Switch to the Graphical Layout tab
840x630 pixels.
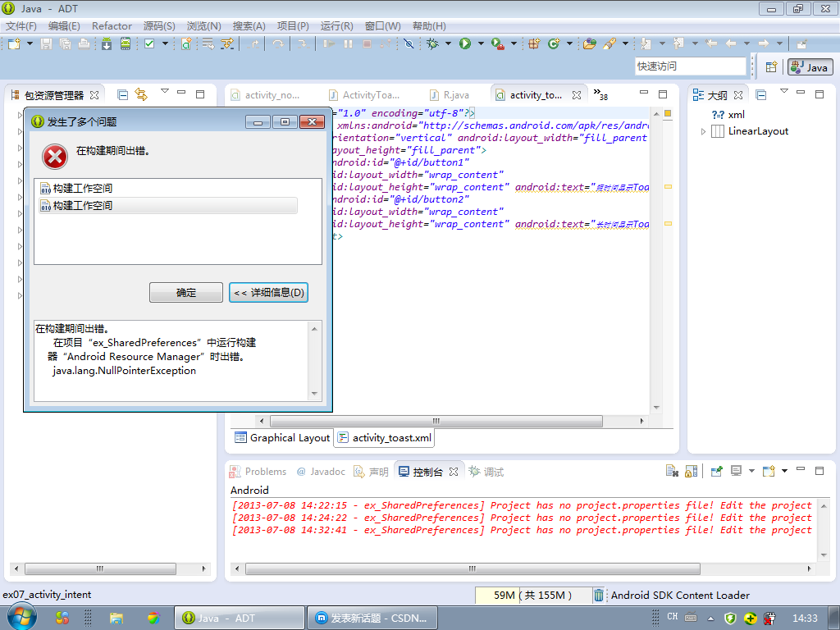point(282,438)
